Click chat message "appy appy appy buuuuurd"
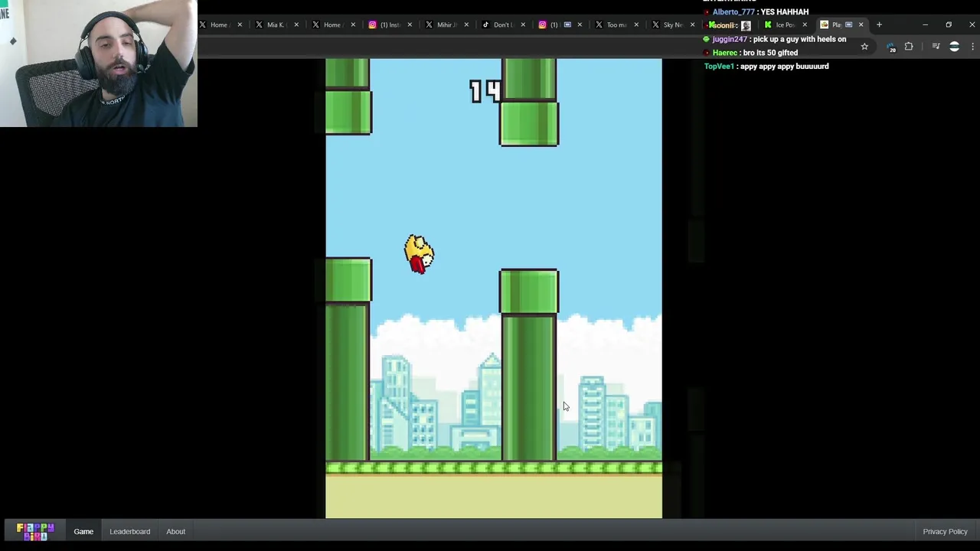 click(784, 67)
